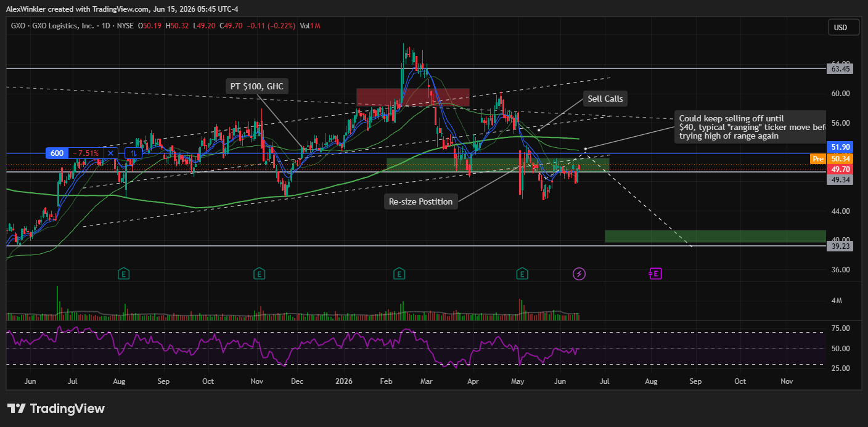
Task: Select the Re-size Postition callout
Action: (x=421, y=201)
